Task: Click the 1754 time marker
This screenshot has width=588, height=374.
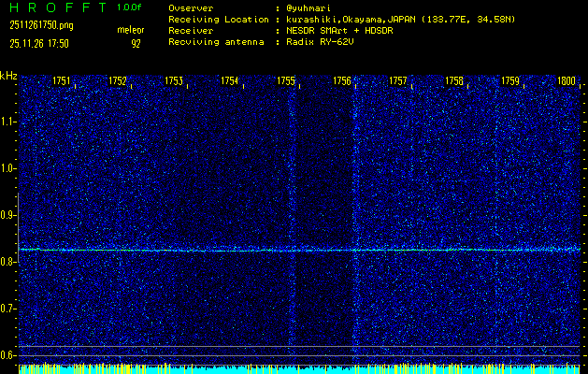Action: pos(230,80)
